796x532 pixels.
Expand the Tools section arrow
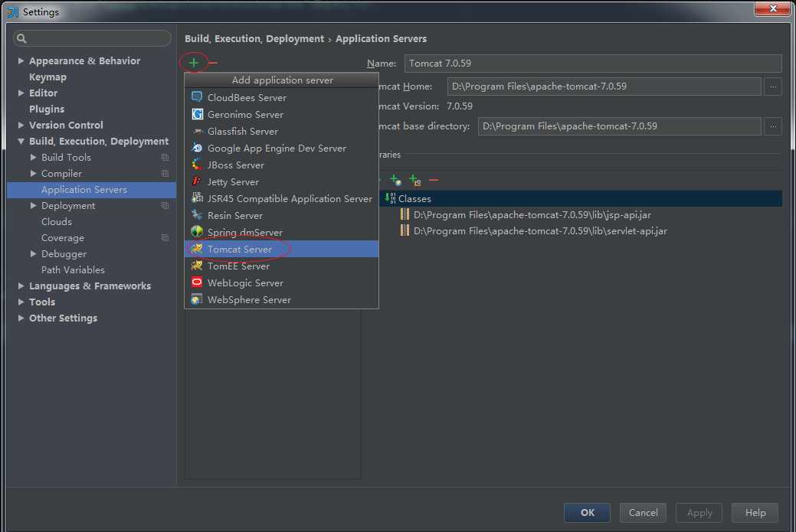21,302
